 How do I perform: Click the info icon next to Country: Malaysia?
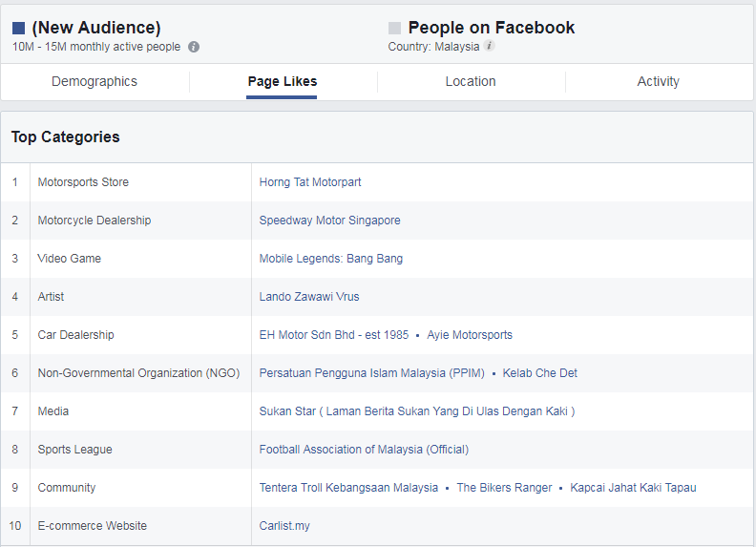(489, 46)
